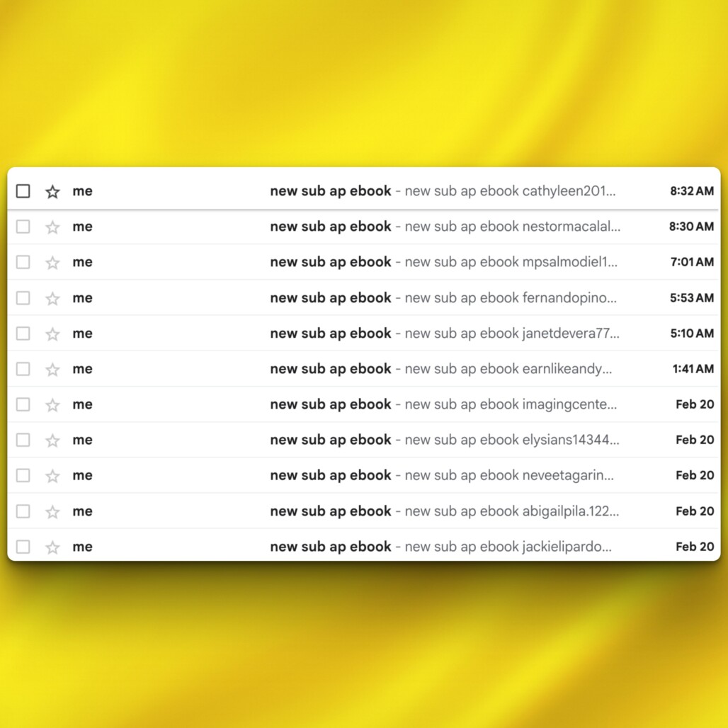The image size is (728, 728).
Task: Select checkbox for cathyleen201 email
Action: click(23, 190)
